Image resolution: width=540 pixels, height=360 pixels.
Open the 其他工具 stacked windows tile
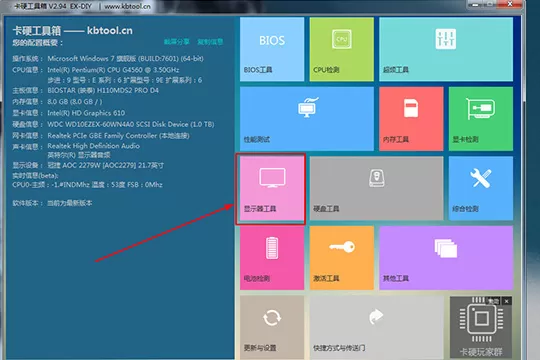click(x=446, y=258)
